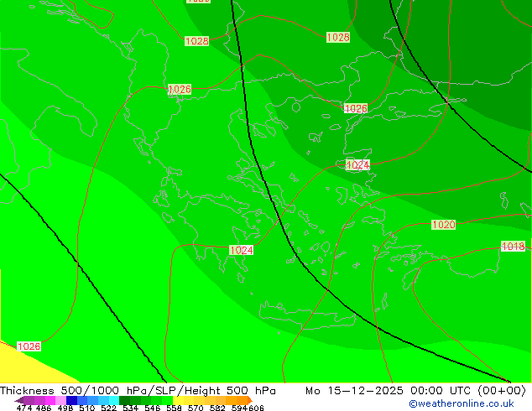This screenshot has width=532, height=411.
Task: Select the 1028 label between the black contours
Action: tap(338, 37)
